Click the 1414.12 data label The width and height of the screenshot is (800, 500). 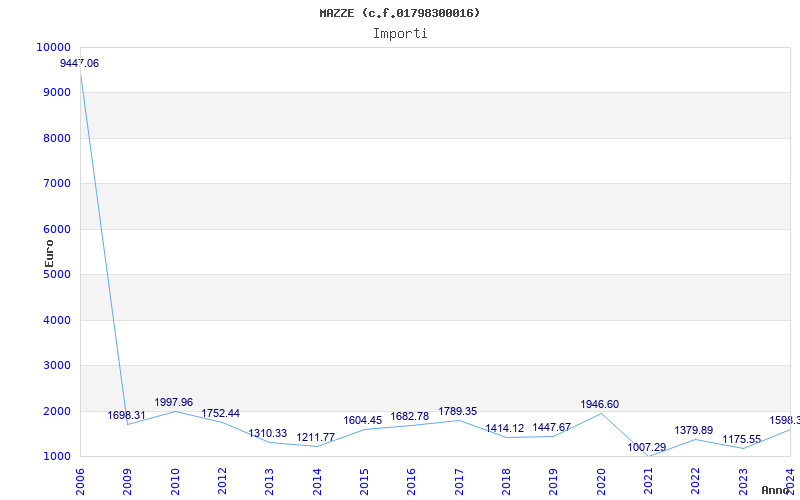pyautogui.click(x=505, y=428)
